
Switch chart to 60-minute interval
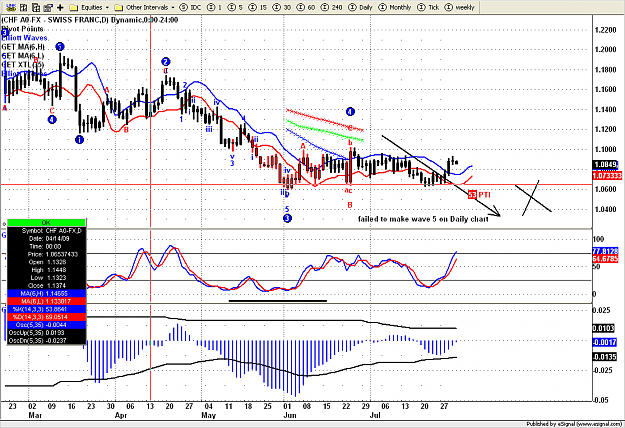(306, 7)
